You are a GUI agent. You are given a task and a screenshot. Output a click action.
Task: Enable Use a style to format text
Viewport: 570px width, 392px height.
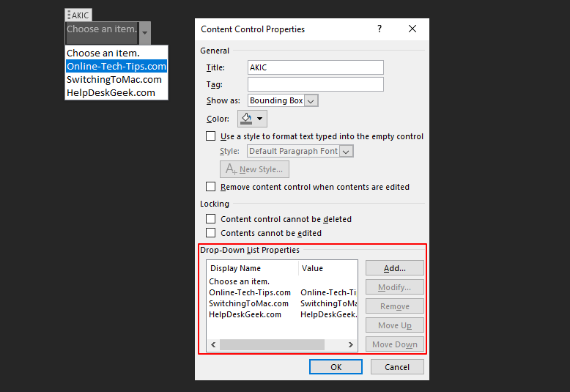click(210, 136)
